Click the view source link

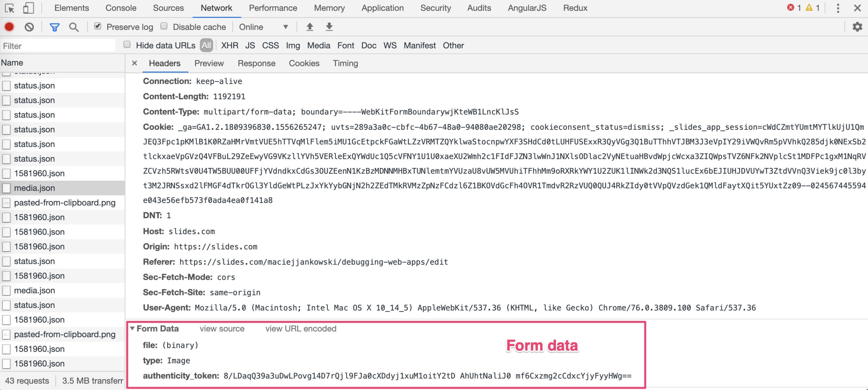click(222, 329)
